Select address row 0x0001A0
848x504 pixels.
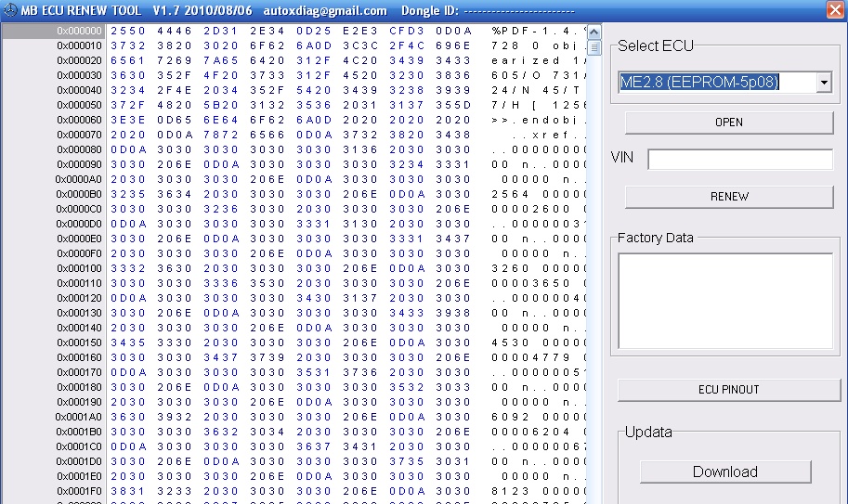[x=79, y=417]
